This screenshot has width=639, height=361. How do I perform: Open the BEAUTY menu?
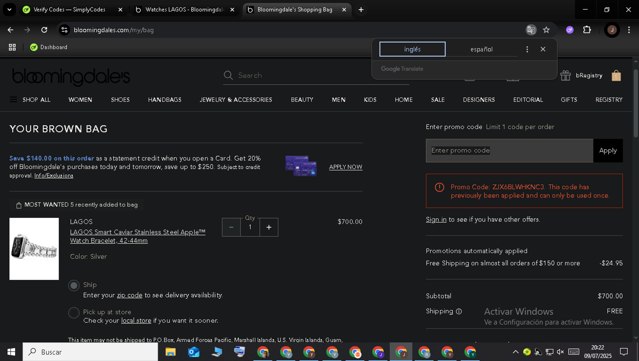(x=302, y=99)
